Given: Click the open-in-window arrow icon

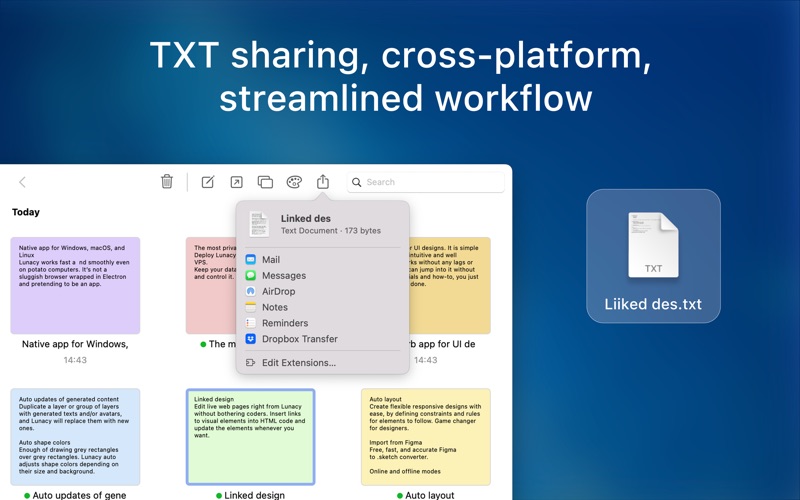Looking at the screenshot, I should (x=236, y=182).
